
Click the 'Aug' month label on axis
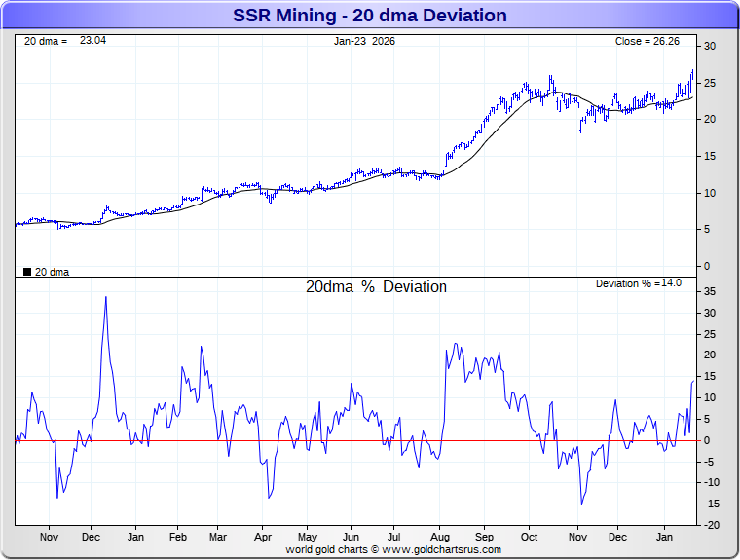[x=440, y=538]
